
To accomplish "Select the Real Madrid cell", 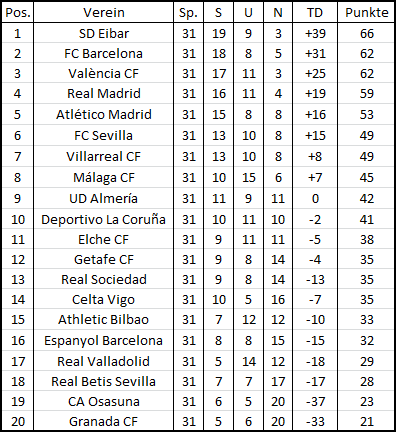I will 104,93.
